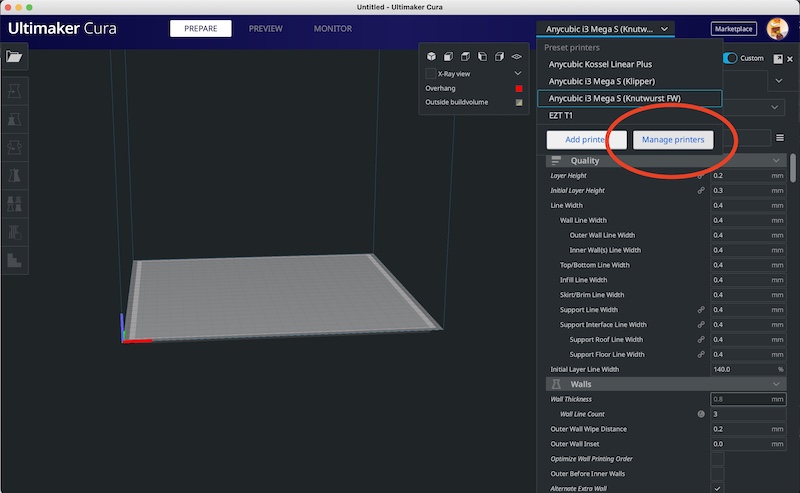Select the Move tool in left toolbar

[14, 91]
